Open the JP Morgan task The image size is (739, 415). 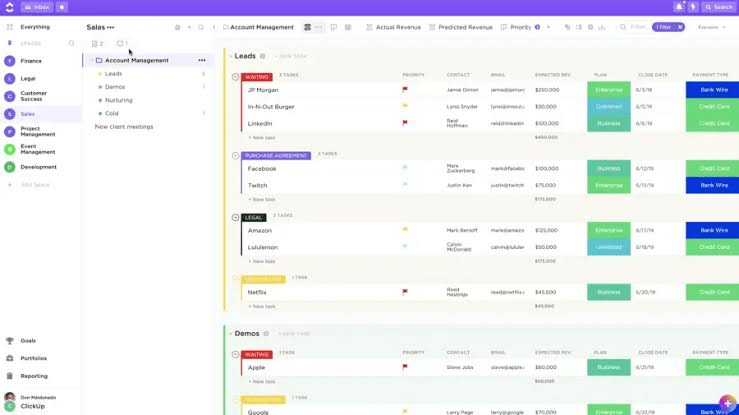tap(263, 90)
